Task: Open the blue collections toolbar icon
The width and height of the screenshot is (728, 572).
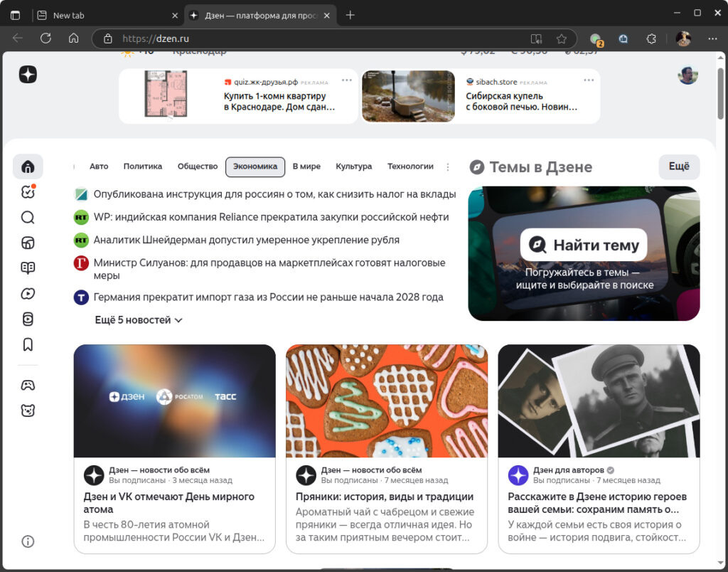Action: click(x=623, y=38)
